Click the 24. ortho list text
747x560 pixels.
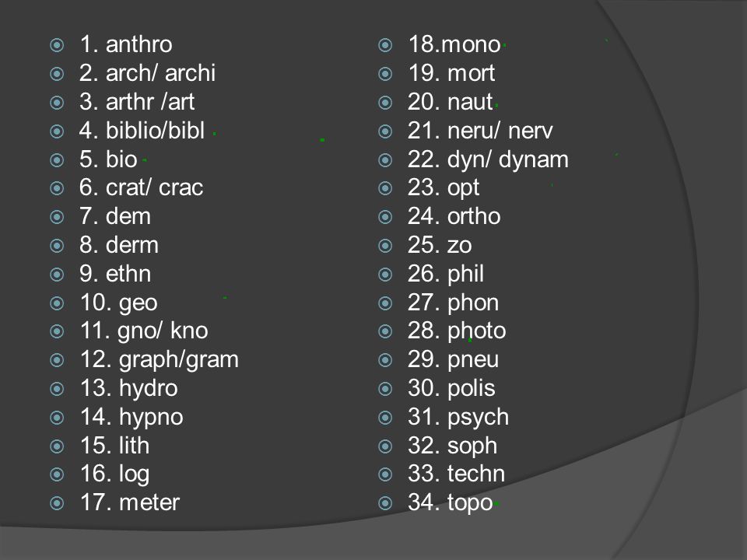pos(454,216)
